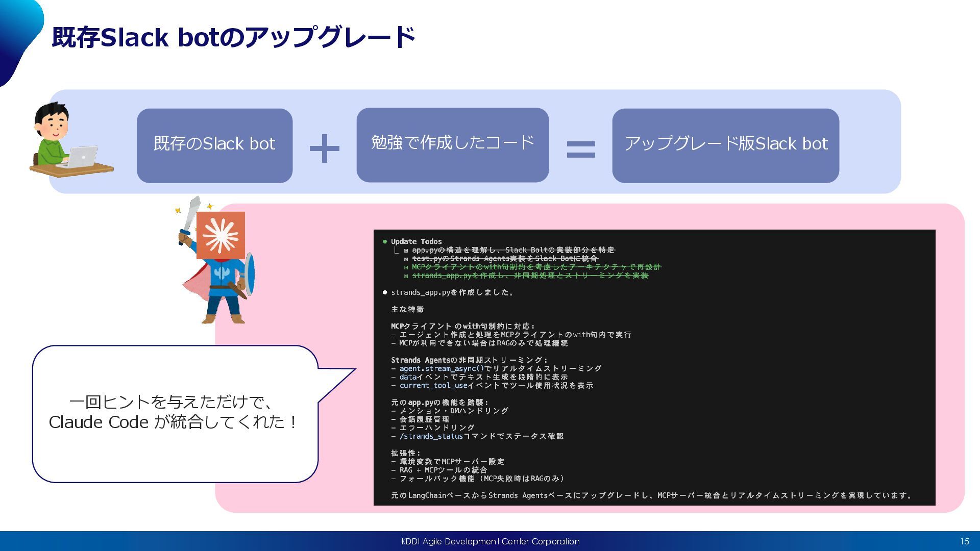Click the heading Strands Agentsの非同期ストリーミング:

(x=469, y=360)
